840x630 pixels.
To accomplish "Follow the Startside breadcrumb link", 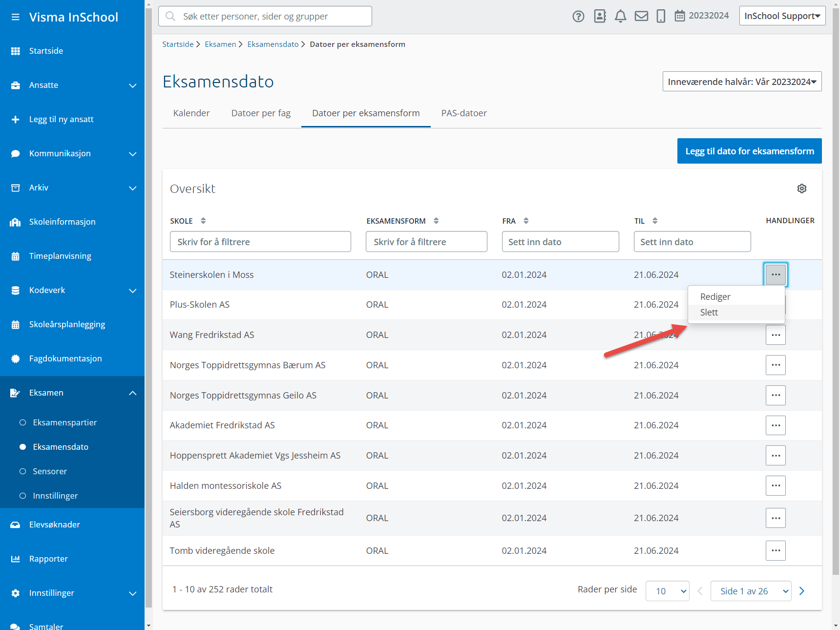I will [x=178, y=44].
